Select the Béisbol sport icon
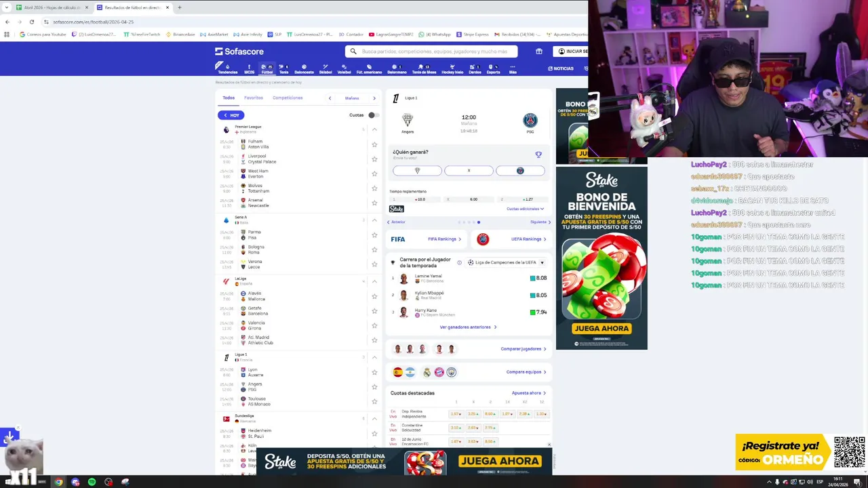Image resolution: width=868 pixels, height=488 pixels. tap(325, 69)
